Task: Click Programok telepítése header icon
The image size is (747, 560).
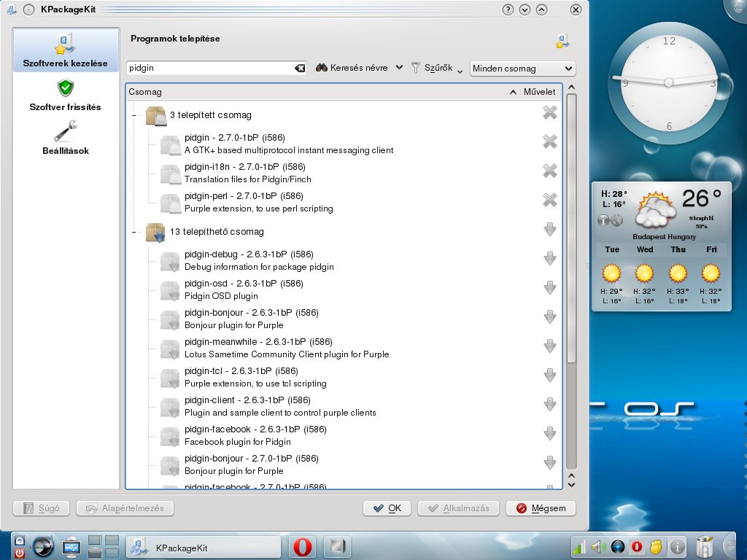Action: coord(562,41)
